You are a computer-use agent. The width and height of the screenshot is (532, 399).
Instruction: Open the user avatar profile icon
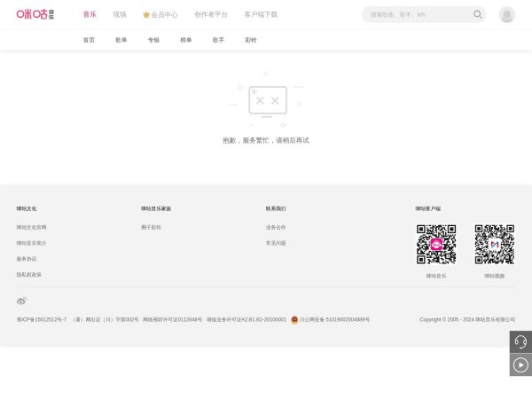point(506,14)
